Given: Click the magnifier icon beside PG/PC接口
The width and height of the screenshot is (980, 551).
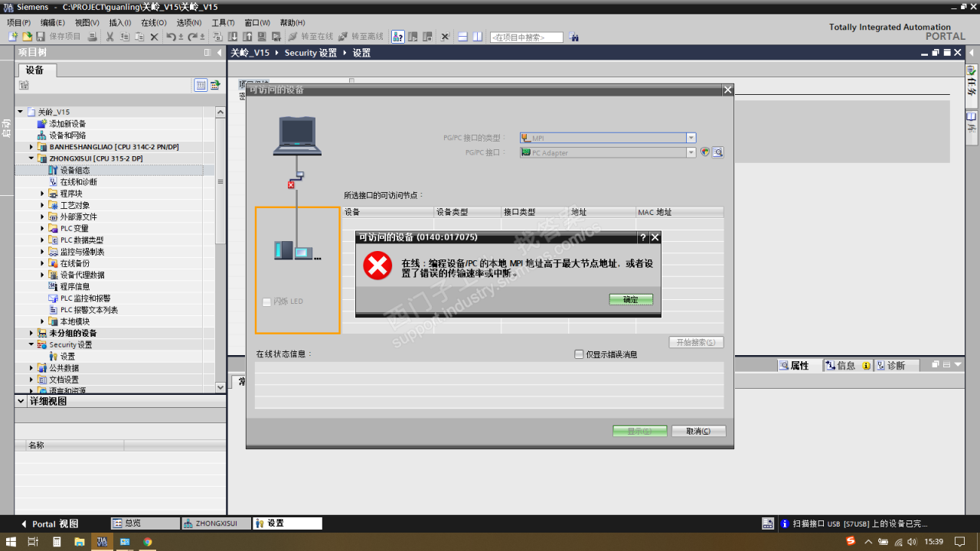Looking at the screenshot, I should pyautogui.click(x=718, y=152).
